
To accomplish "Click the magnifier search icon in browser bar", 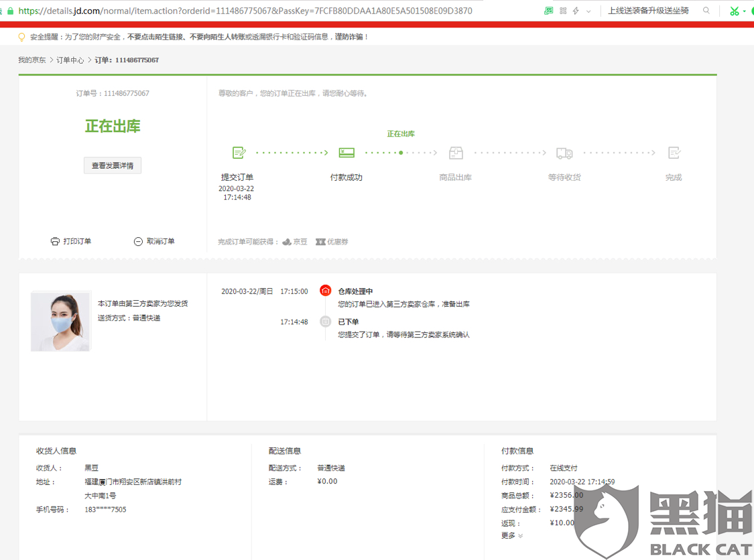I will pos(706,11).
